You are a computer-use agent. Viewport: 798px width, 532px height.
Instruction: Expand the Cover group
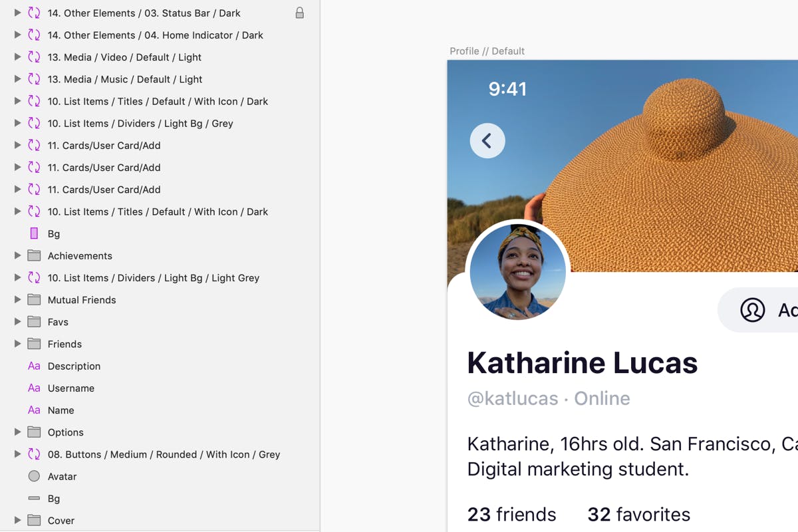pos(17,520)
